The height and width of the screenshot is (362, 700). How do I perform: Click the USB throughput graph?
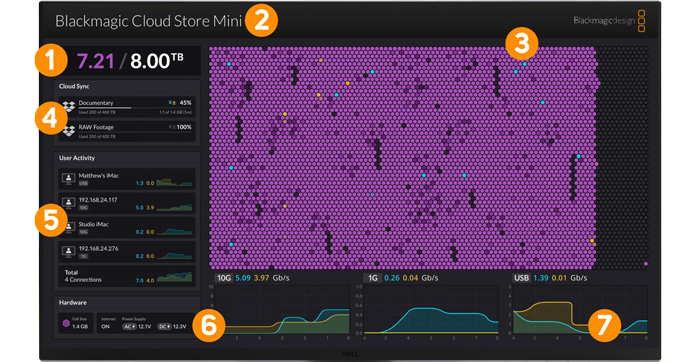click(x=580, y=310)
